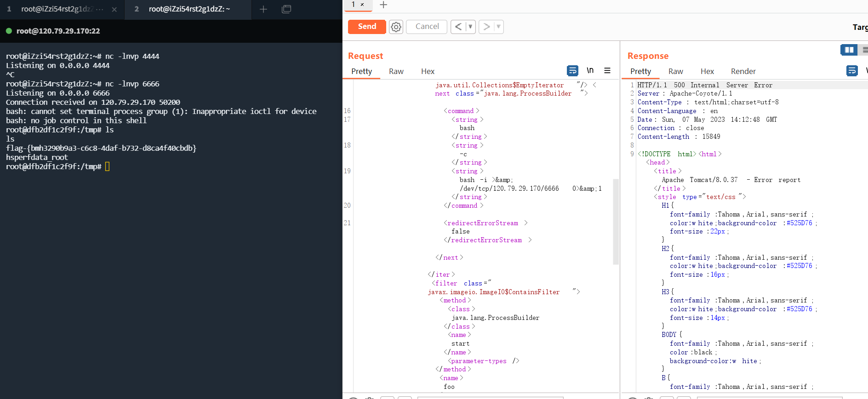868x399 pixels.
Task: Select Response Pretty tab
Action: point(640,71)
